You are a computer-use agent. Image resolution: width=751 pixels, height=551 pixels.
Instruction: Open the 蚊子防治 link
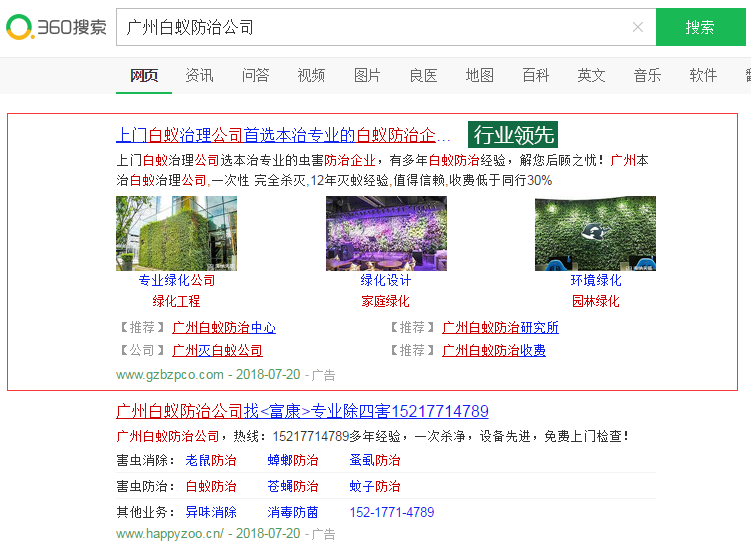coord(375,486)
